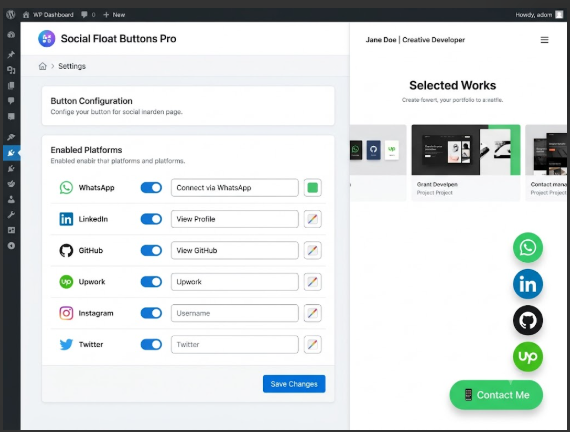Click the Twitter placeholder field

tap(235, 344)
